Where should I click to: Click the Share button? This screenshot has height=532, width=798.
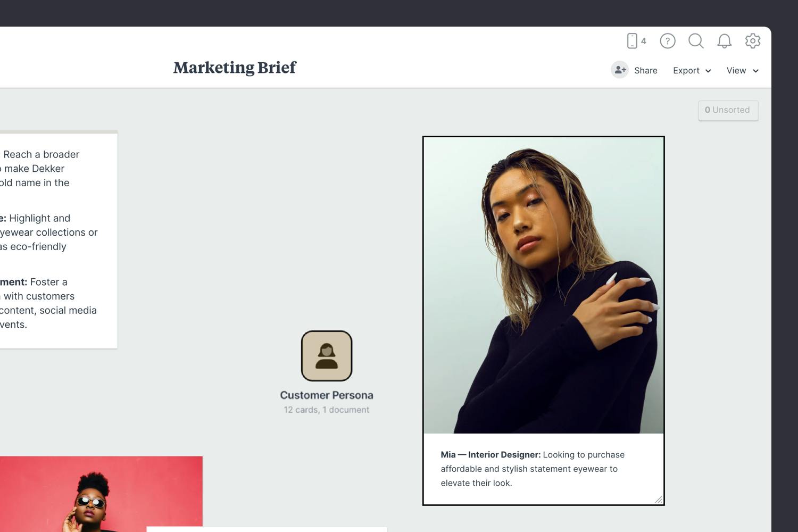645,70
